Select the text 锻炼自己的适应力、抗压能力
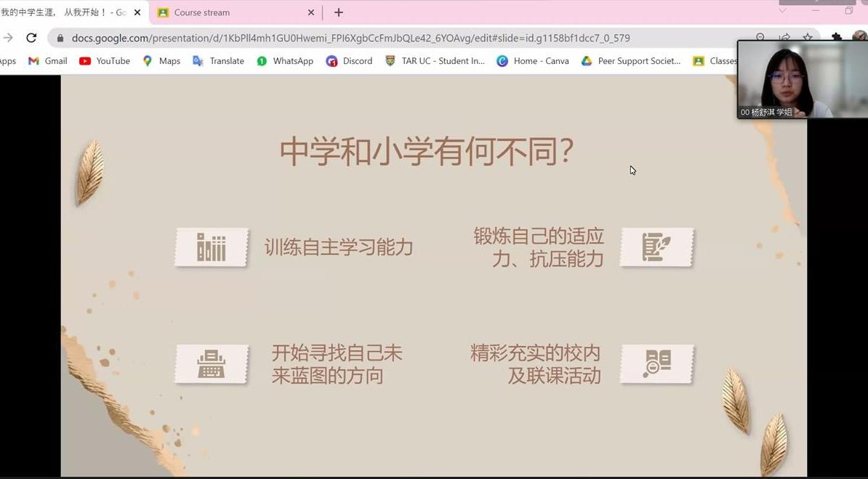 point(538,248)
